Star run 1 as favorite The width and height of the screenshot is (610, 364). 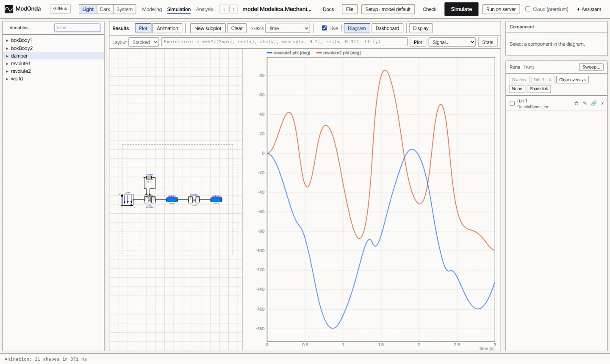click(x=576, y=103)
